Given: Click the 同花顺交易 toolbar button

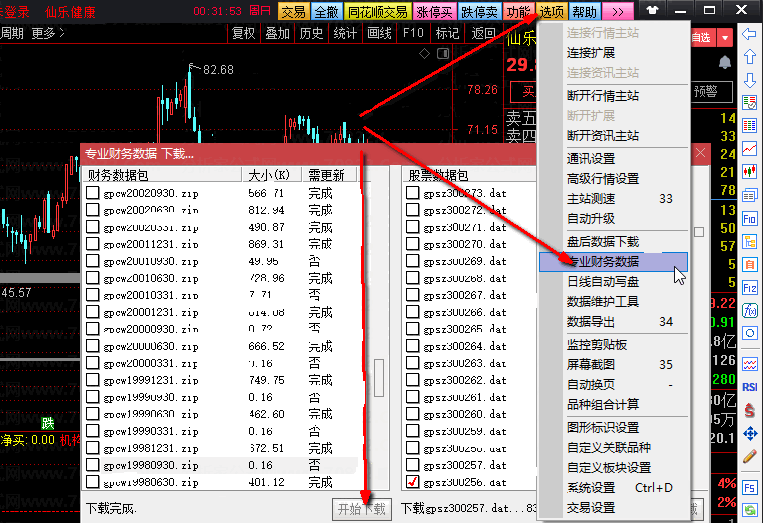Looking at the screenshot, I should point(378,11).
